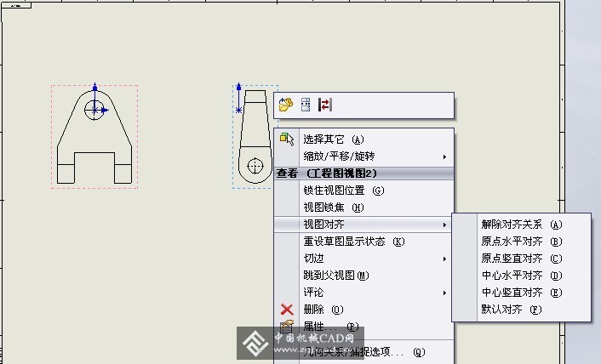Open the 评论 submenu entry
Screen dimensions: 601x364
click(364, 293)
